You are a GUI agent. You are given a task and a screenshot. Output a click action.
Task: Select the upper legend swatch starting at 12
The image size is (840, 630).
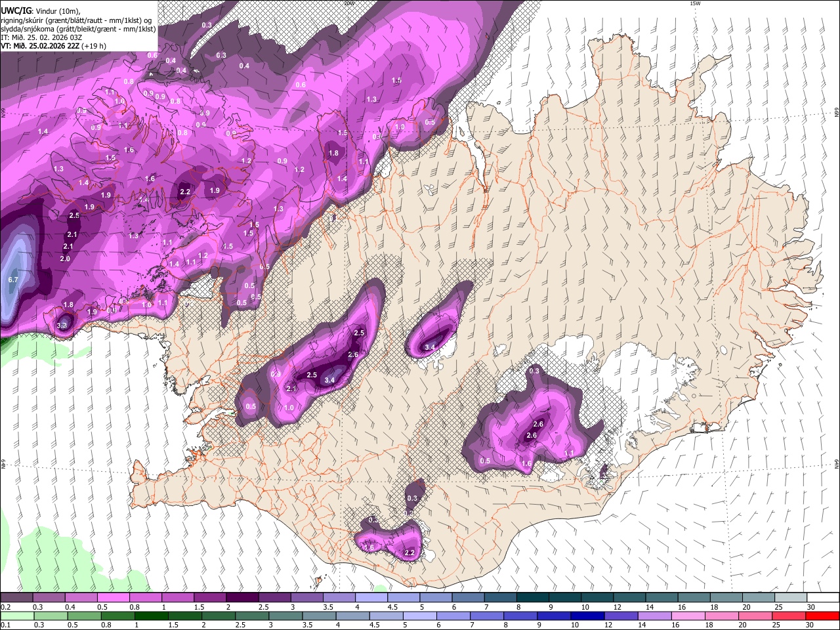coord(629,597)
